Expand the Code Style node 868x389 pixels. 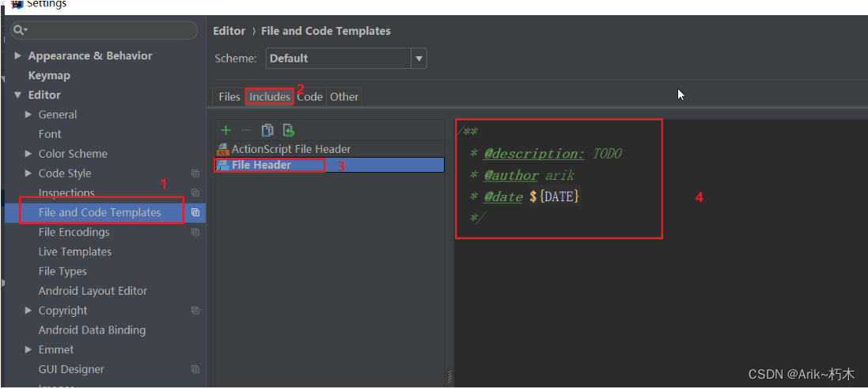(x=28, y=174)
